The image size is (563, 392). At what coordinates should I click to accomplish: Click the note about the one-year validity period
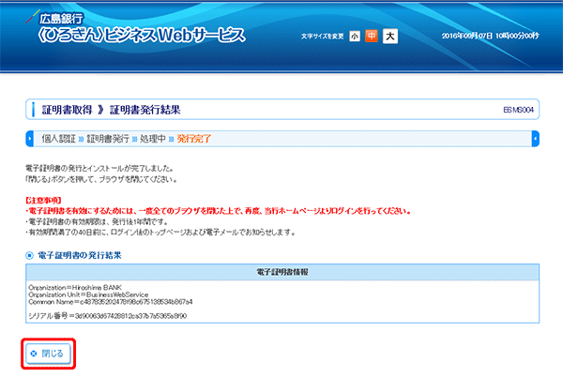[97, 222]
